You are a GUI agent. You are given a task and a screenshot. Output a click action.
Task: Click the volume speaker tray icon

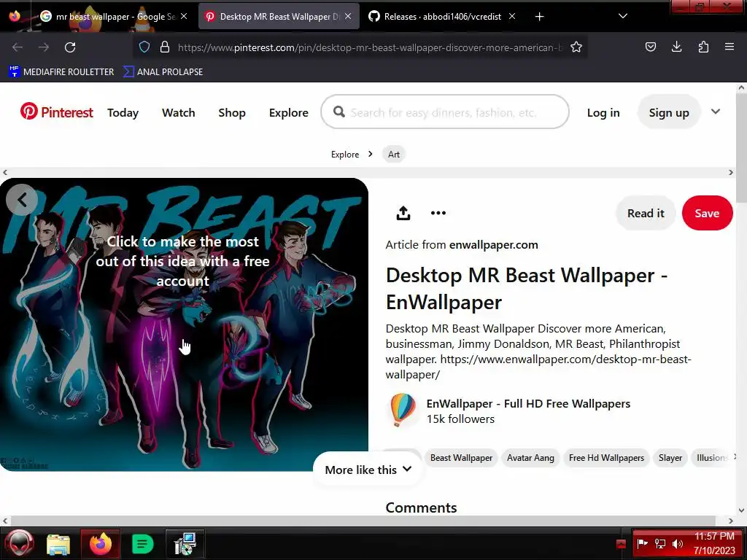(677, 544)
